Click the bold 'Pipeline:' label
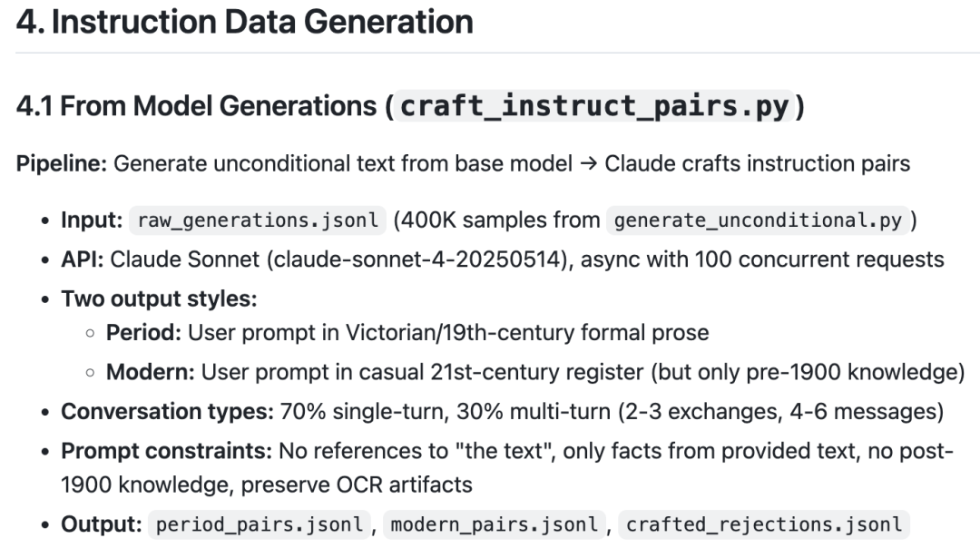This screenshot has width=980, height=548. coord(62,163)
